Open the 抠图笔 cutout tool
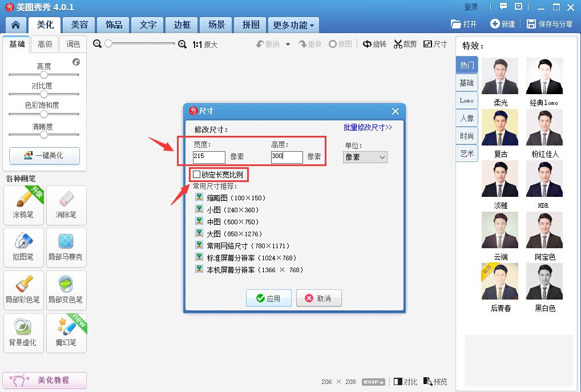This screenshot has height=392, width=581. pyautogui.click(x=23, y=247)
